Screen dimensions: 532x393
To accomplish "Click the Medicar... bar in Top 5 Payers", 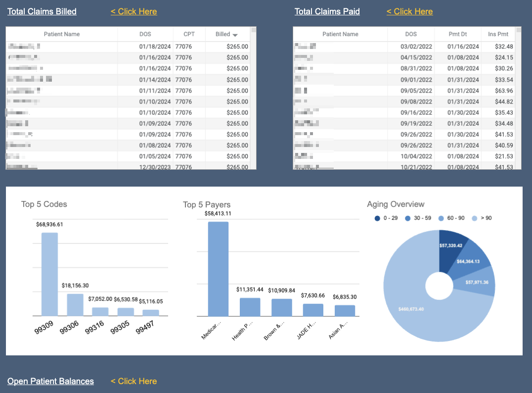I will 218,269.
